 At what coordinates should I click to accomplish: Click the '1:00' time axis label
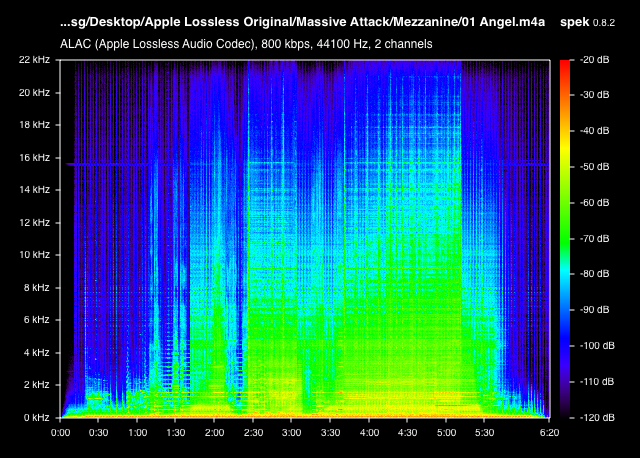pos(138,433)
